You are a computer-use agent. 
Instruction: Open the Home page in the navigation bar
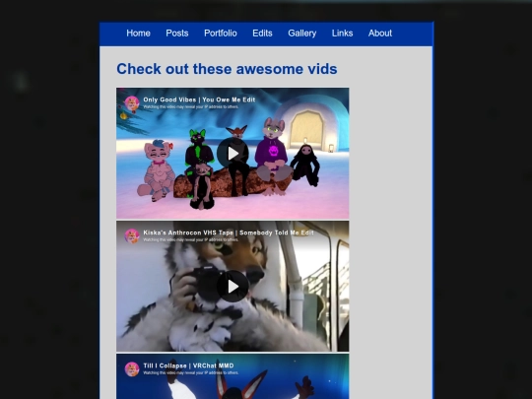138,33
